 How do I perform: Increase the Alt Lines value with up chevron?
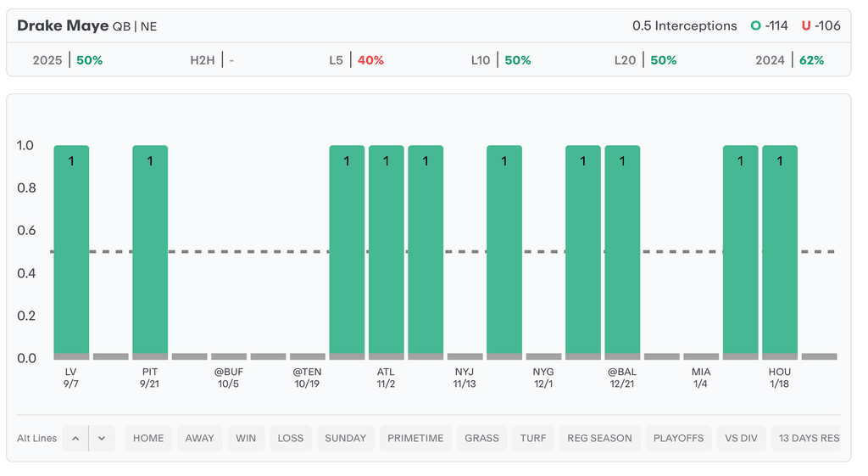[x=75, y=439]
